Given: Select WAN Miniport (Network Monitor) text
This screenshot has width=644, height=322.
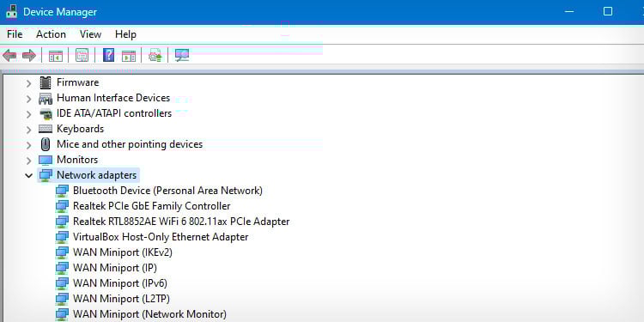Looking at the screenshot, I should click(x=149, y=314).
